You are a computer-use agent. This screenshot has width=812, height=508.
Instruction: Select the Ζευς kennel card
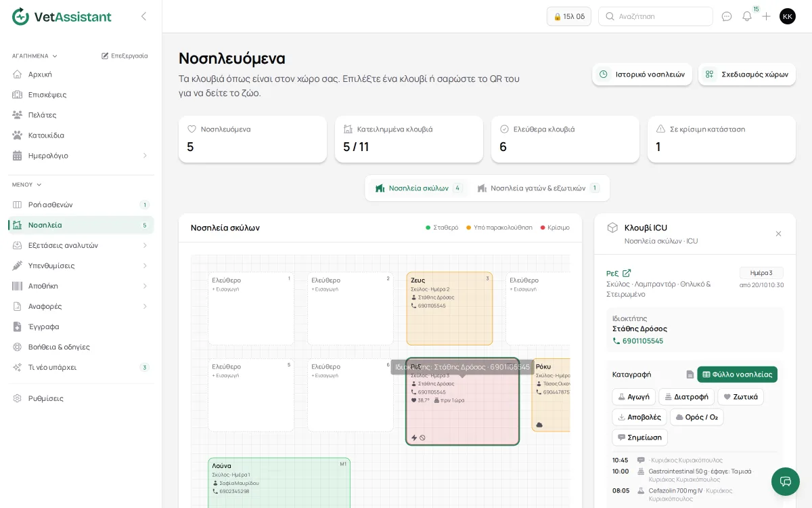pyautogui.click(x=449, y=308)
